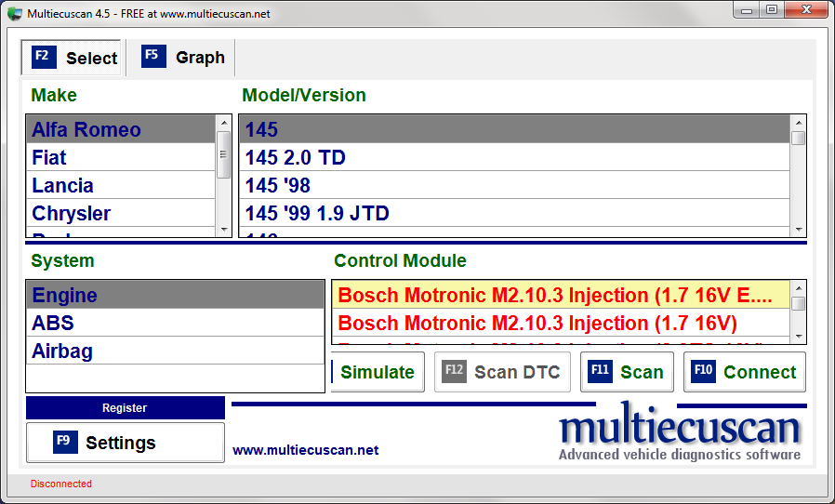Viewport: 835px width, 504px height.
Task: Click the Multiecuscan title bar app icon
Action: [15, 13]
